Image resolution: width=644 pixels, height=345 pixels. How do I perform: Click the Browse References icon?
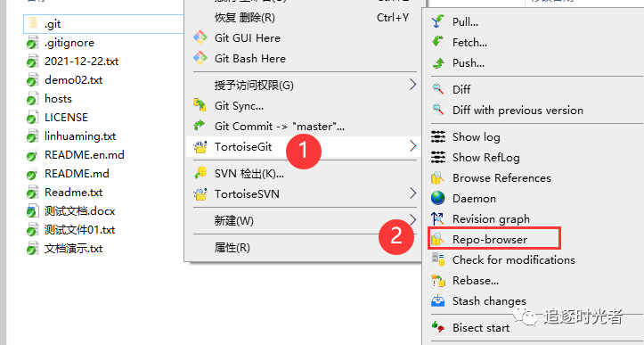coord(438,177)
